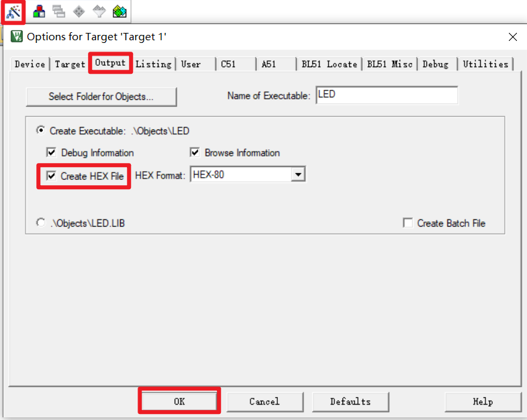Close the Options for Target dialog

[x=512, y=37]
